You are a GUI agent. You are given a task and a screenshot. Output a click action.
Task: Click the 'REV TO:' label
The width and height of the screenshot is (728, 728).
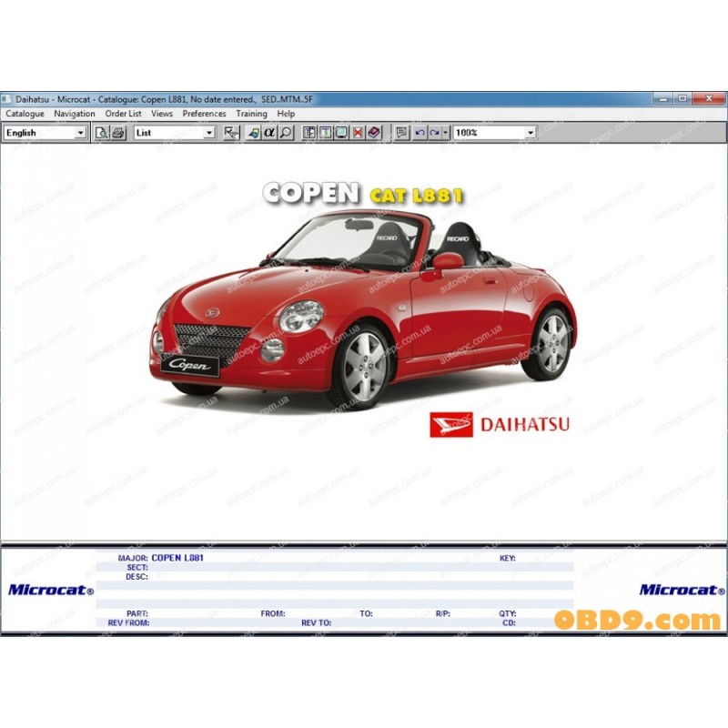pos(316,623)
